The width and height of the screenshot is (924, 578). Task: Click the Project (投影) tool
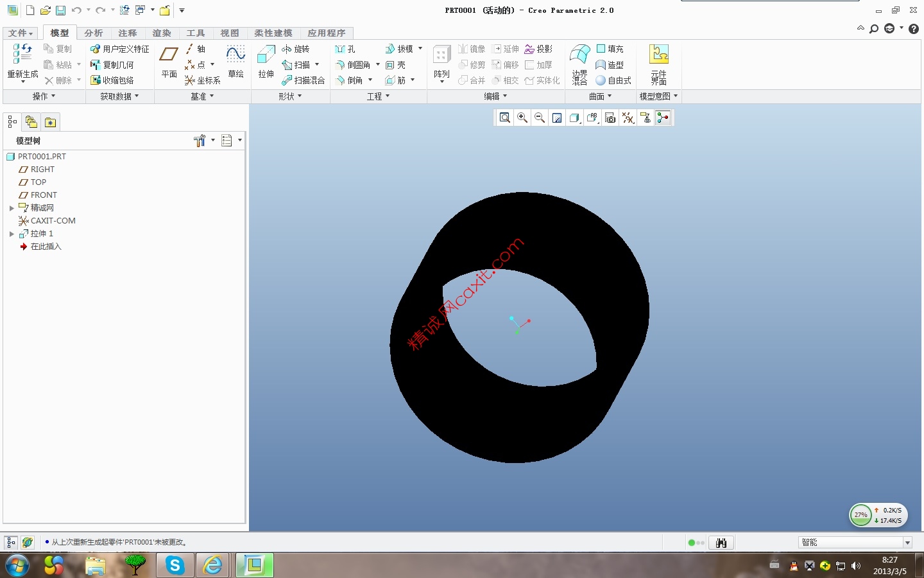coord(538,49)
